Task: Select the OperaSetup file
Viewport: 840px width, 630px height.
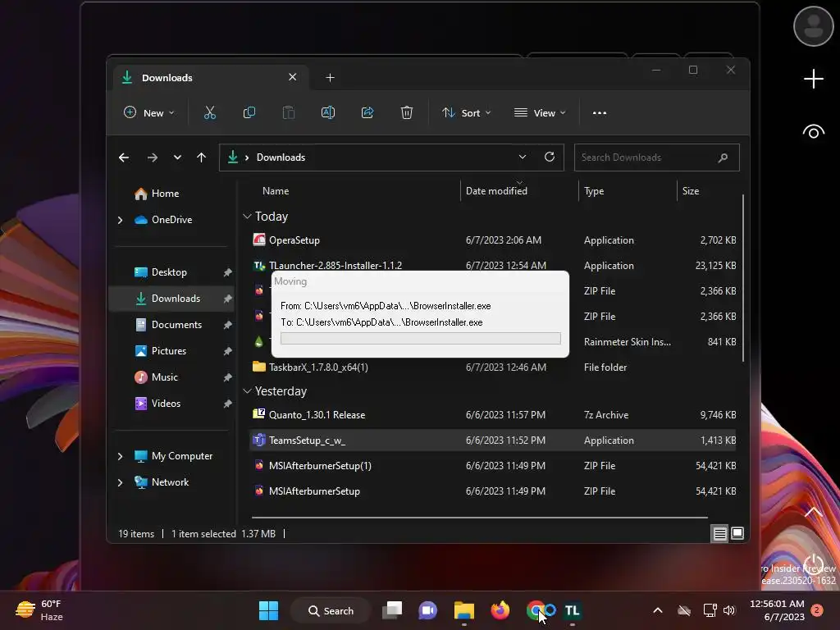Action: pos(493,240)
